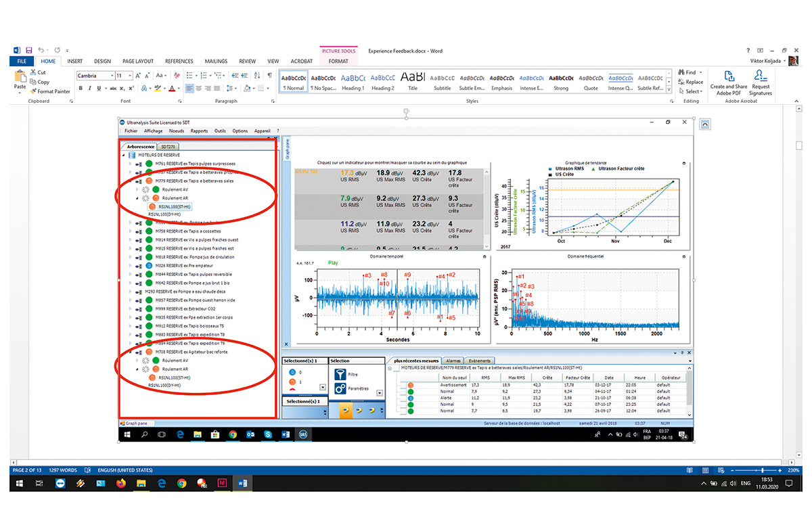Open Task View on the outer Windows taskbar
This screenshot has height=525, width=812.
[39, 483]
